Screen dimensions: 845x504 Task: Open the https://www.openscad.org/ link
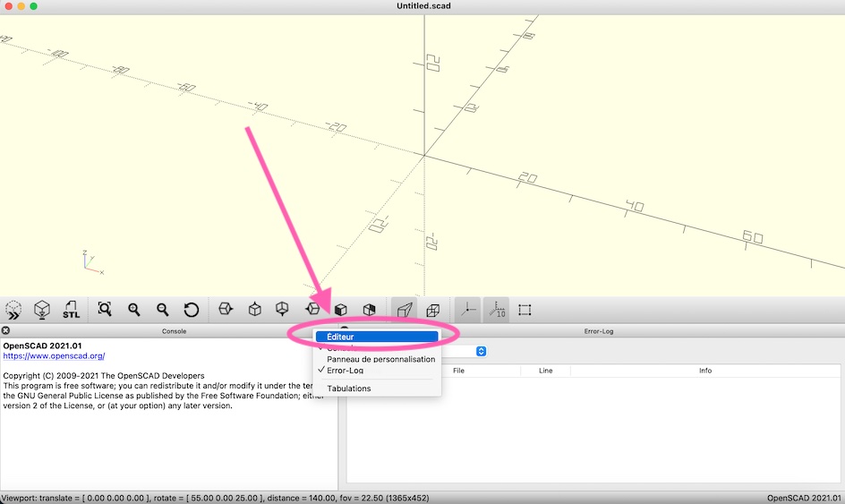click(x=54, y=355)
